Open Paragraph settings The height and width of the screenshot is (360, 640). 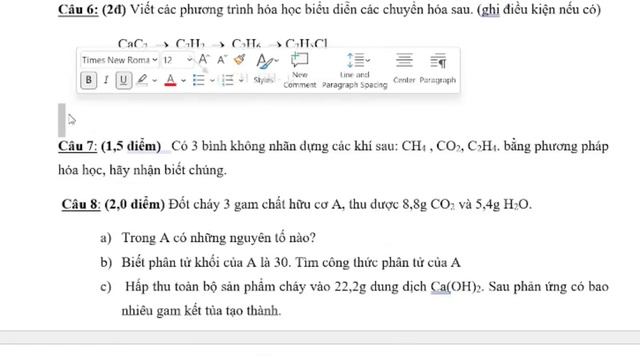point(438,68)
